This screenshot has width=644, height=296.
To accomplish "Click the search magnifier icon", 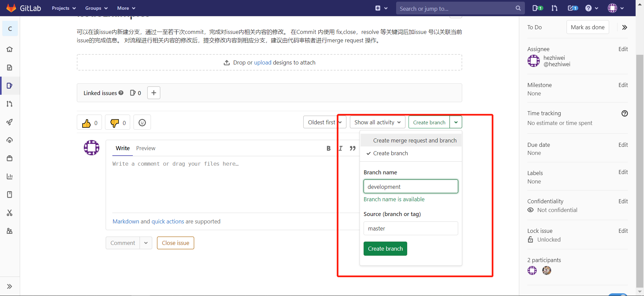I will [518, 8].
